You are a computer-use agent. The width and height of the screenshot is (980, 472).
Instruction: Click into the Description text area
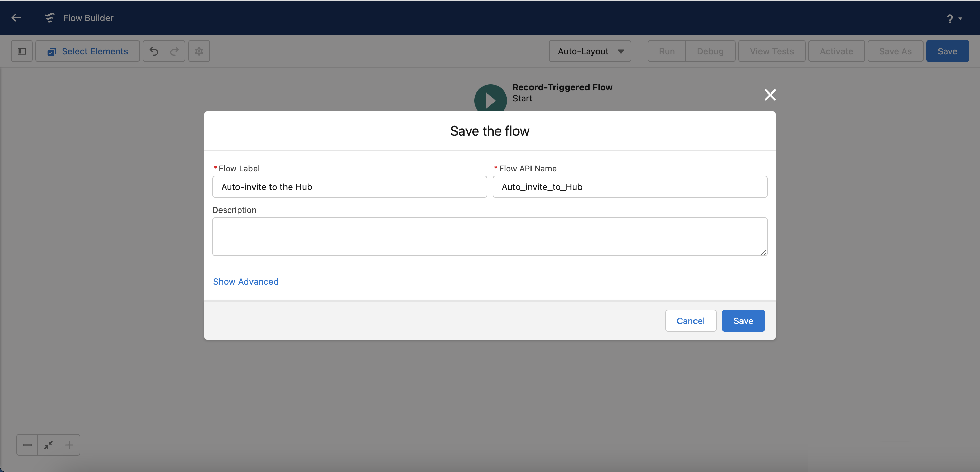point(489,237)
